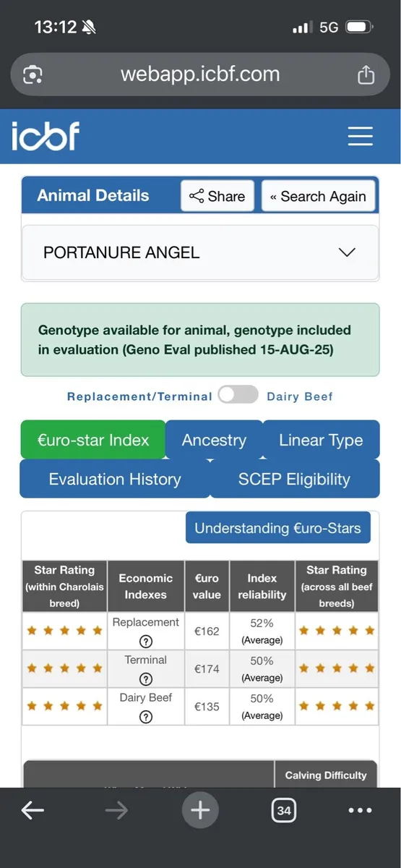Switch to the Ancestry tab
The image size is (401, 868).
214,440
